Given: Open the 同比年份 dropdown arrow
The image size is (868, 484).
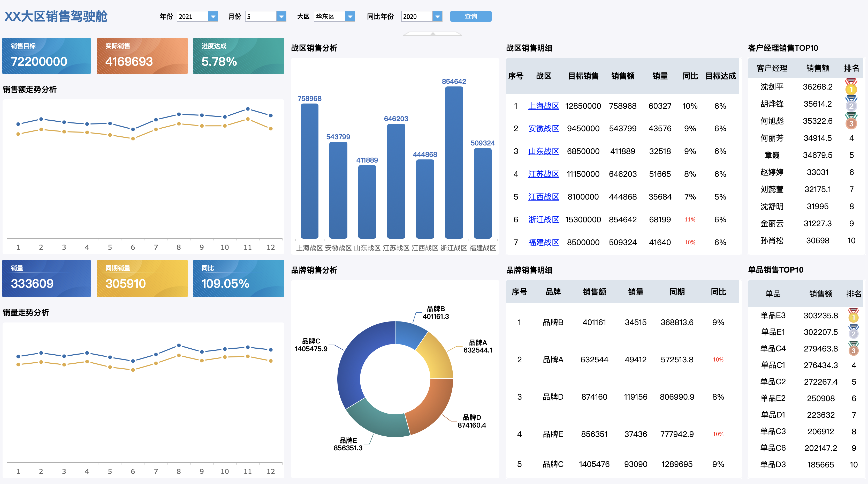Looking at the screenshot, I should pyautogui.click(x=437, y=17).
